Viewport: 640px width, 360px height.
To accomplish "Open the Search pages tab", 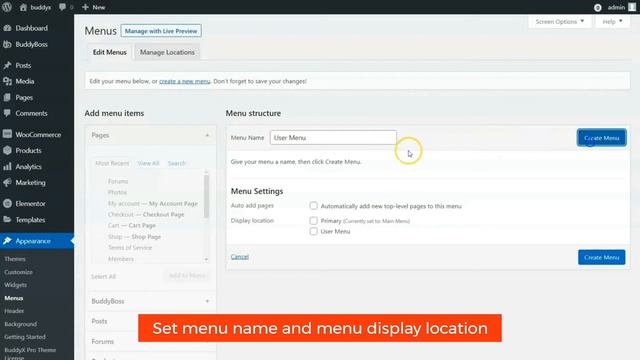I will [177, 163].
